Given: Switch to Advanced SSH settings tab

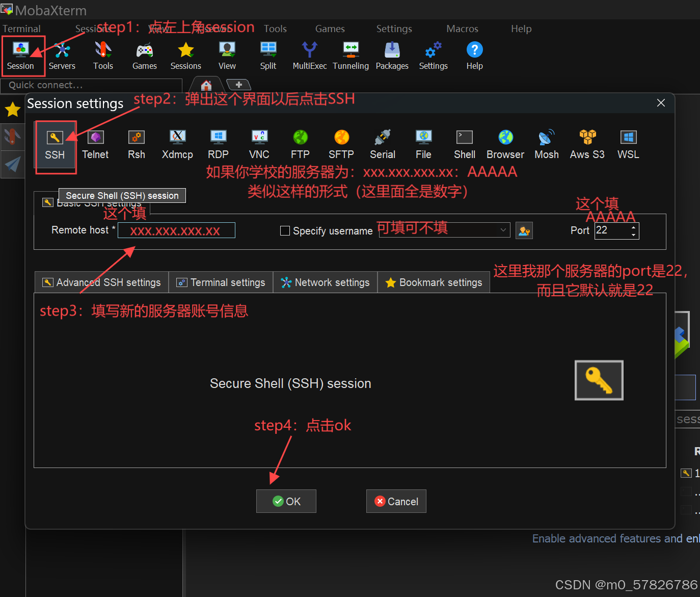Looking at the screenshot, I should 102,282.
